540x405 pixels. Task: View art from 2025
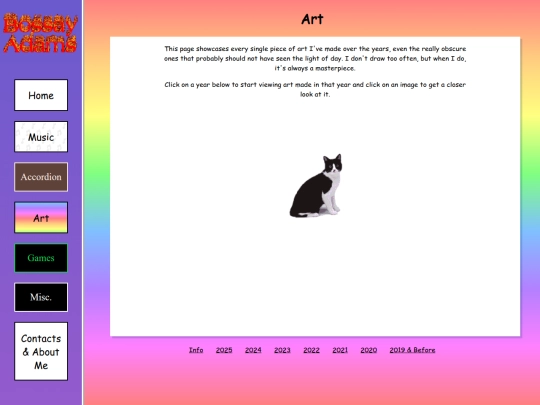coord(224,350)
